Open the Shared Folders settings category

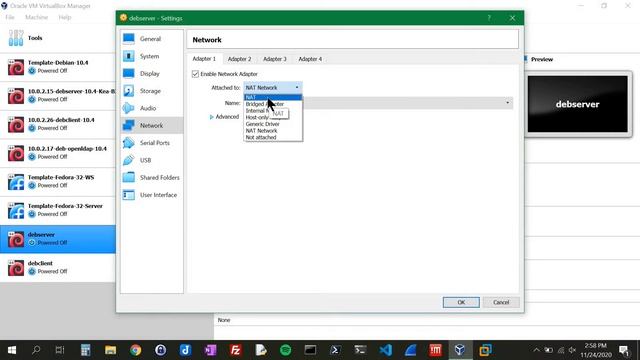tap(152, 178)
